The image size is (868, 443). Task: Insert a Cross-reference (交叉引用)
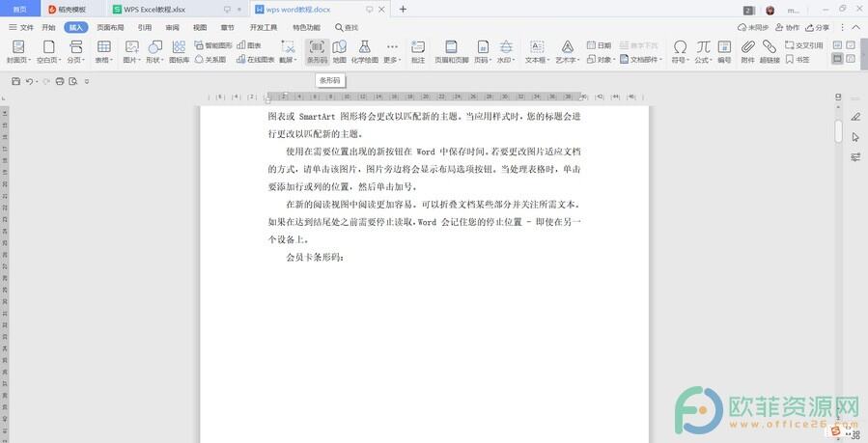804,45
